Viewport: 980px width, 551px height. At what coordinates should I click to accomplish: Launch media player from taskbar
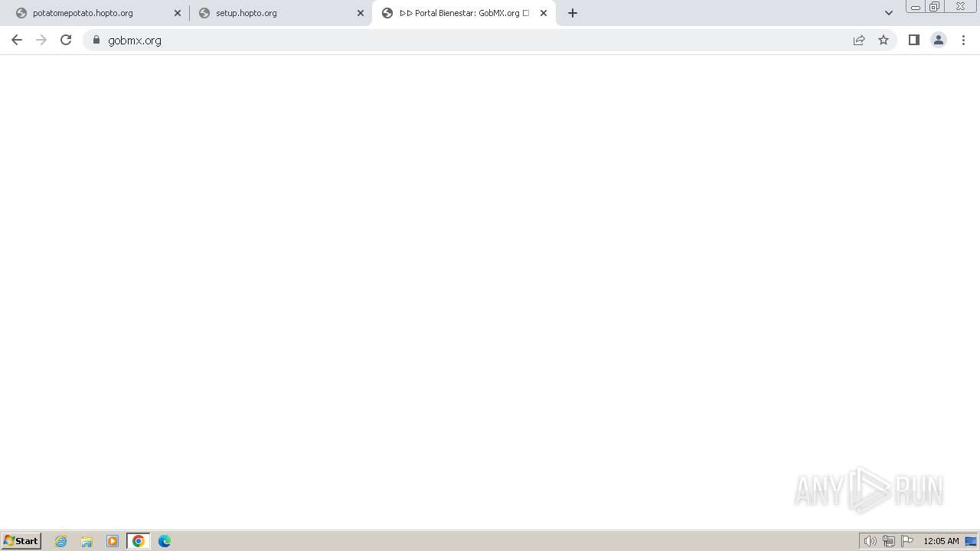113,541
